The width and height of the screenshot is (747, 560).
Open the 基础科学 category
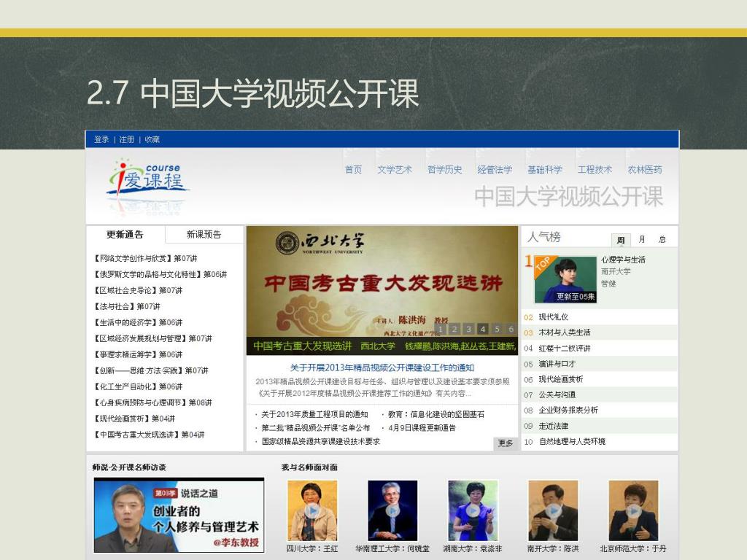[544, 169]
